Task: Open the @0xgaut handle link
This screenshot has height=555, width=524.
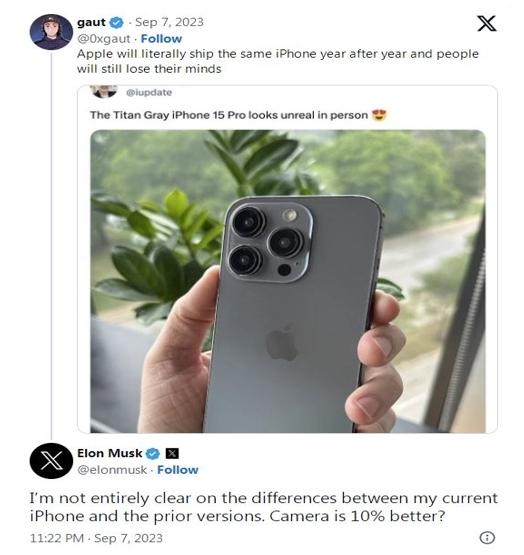Action: click(x=104, y=39)
